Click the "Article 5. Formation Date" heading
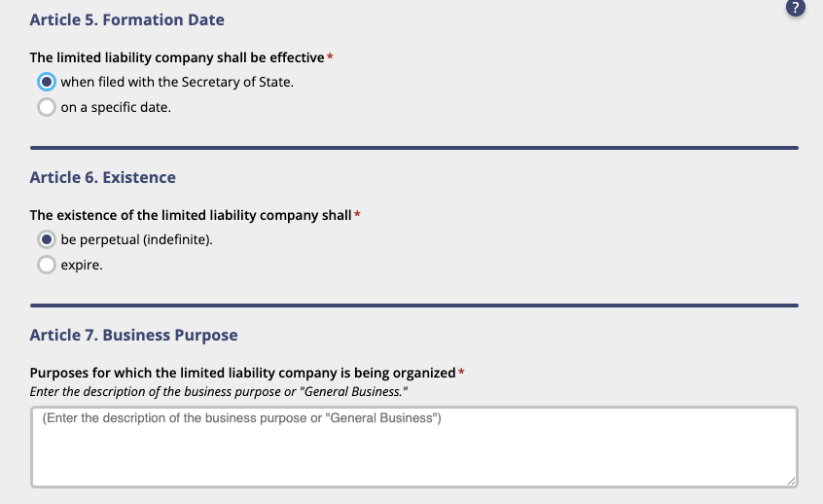This screenshot has height=504, width=823. pyautogui.click(x=127, y=20)
